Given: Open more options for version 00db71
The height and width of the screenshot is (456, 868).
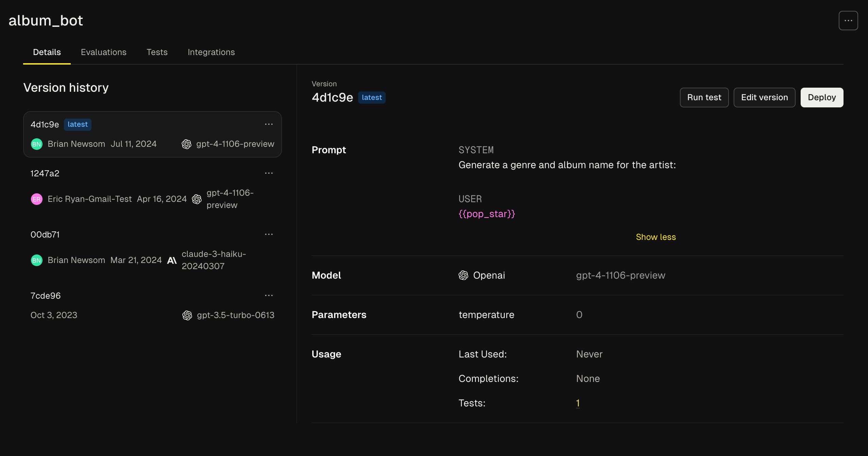Looking at the screenshot, I should point(269,234).
